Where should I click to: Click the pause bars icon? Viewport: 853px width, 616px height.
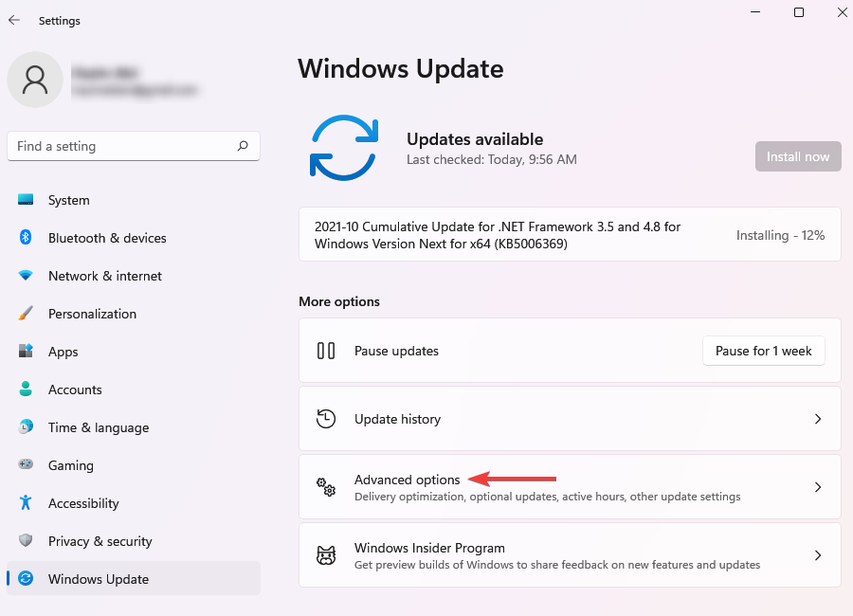(326, 351)
